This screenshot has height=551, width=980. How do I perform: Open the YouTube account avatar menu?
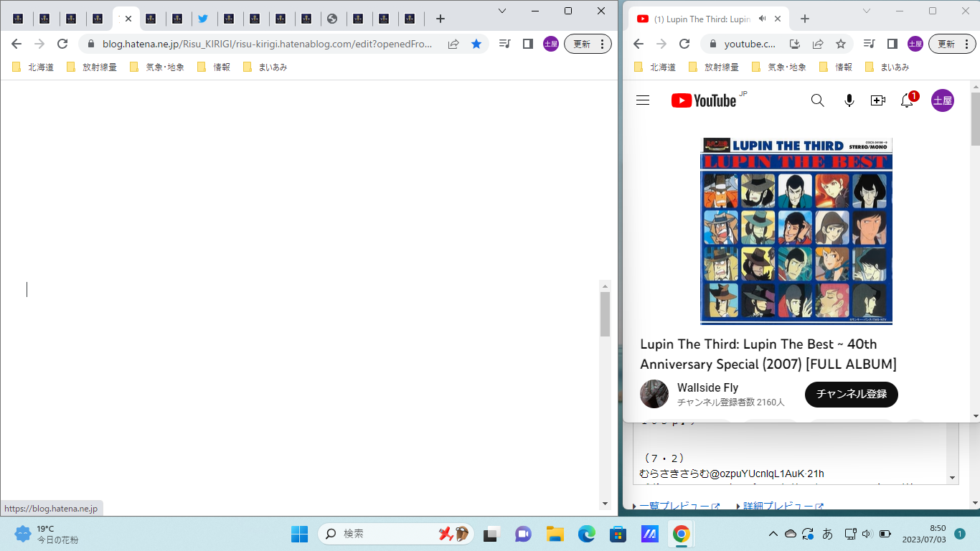click(x=943, y=100)
